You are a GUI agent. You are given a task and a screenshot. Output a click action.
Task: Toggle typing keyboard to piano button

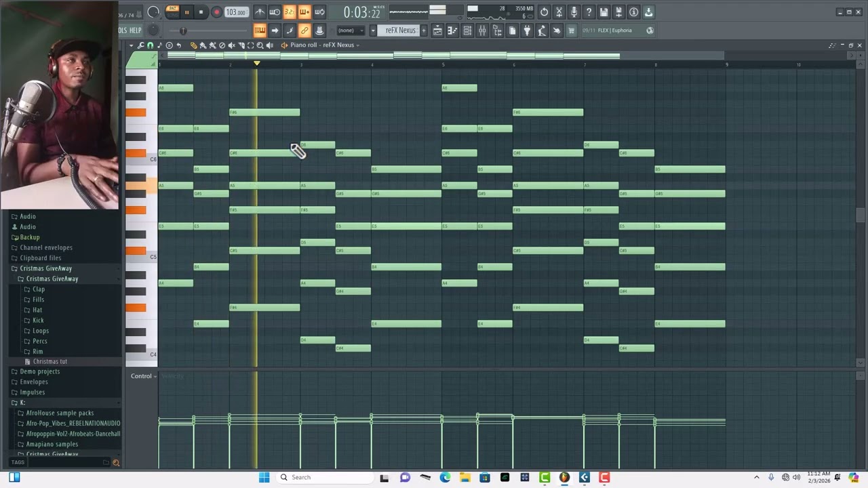pyautogui.click(x=260, y=30)
